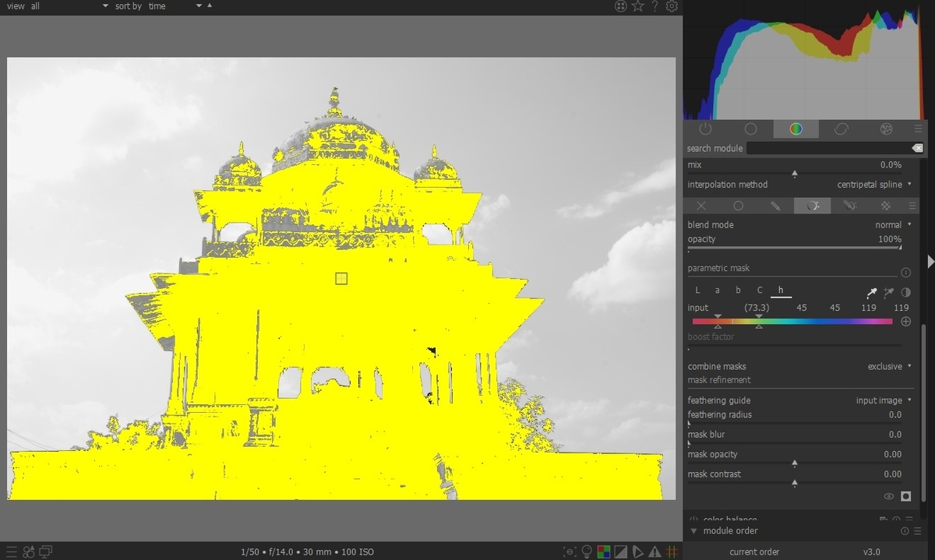
Task: Toggle the picker that sets range from area
Action: 889,292
